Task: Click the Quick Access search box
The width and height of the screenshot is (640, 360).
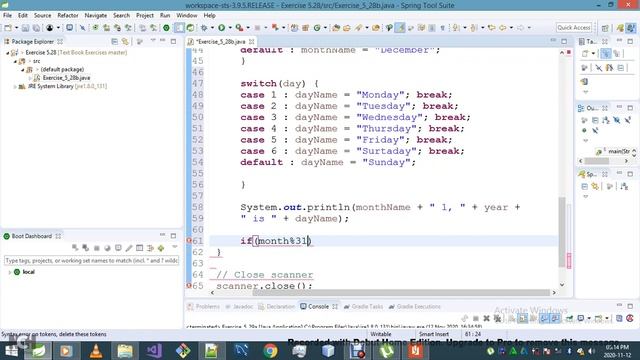Action: 574,28
